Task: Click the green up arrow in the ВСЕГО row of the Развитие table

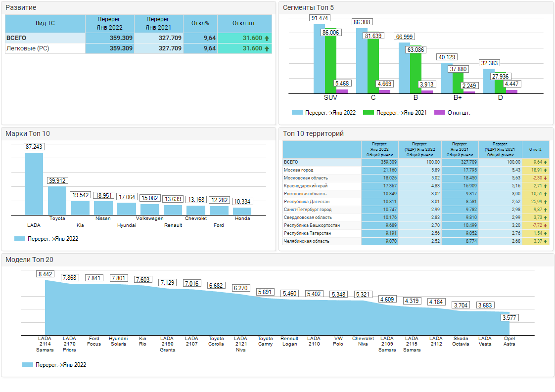Action: click(x=267, y=38)
